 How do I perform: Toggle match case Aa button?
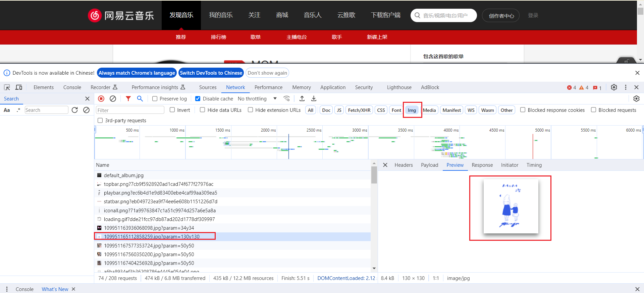[7, 110]
